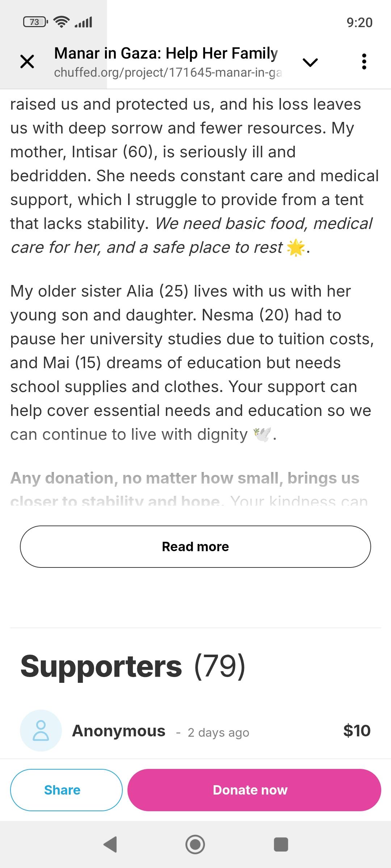Tap the 9:20 status bar clock
This screenshot has height=868, width=391.
pyautogui.click(x=360, y=22)
